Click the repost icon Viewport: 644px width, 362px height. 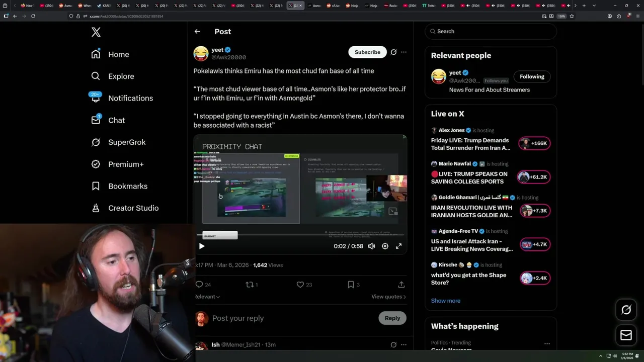(250, 285)
